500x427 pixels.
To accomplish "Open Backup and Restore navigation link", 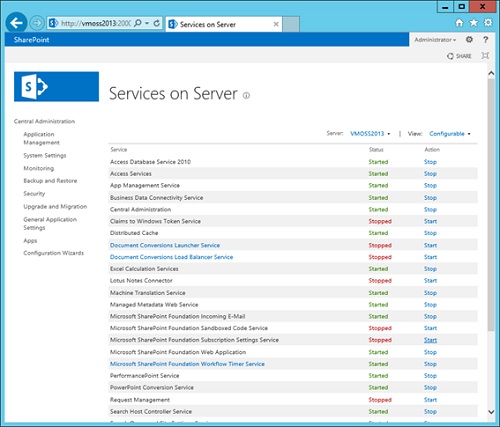I will point(50,181).
